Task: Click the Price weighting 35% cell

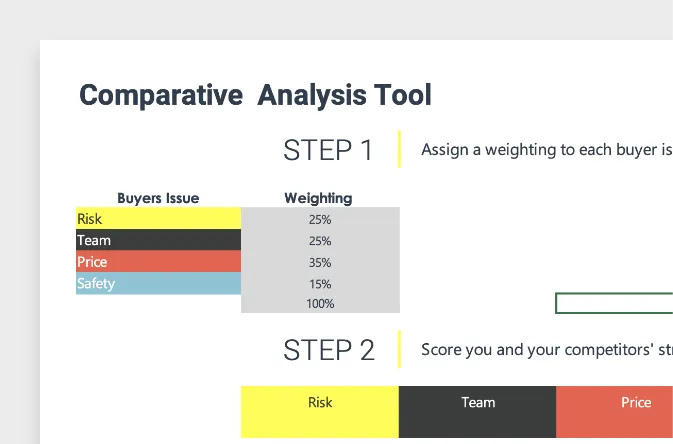Action: [x=320, y=262]
